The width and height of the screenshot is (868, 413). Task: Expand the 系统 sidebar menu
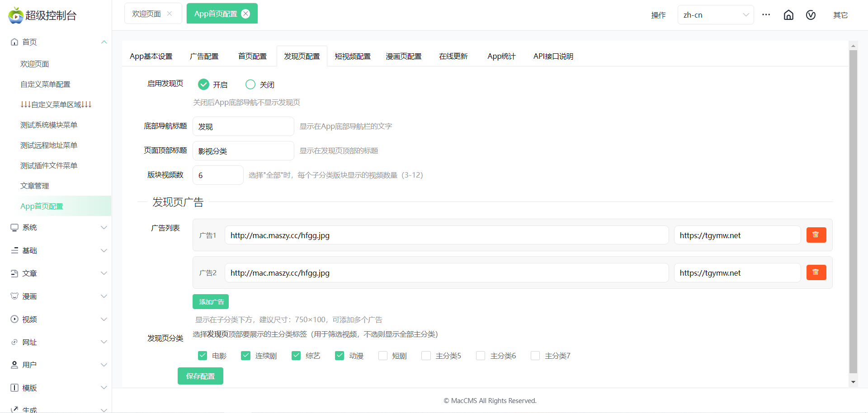click(x=59, y=227)
